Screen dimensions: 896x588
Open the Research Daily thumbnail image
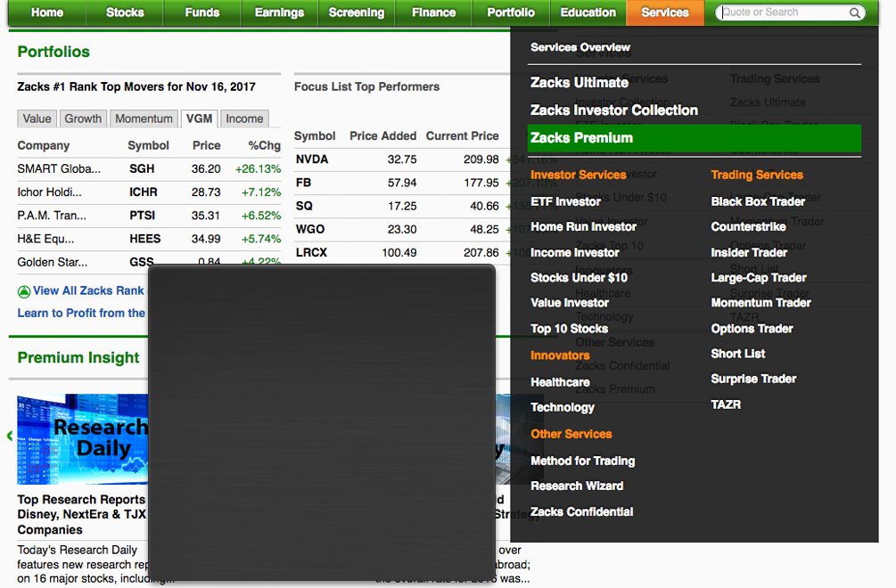coord(82,439)
